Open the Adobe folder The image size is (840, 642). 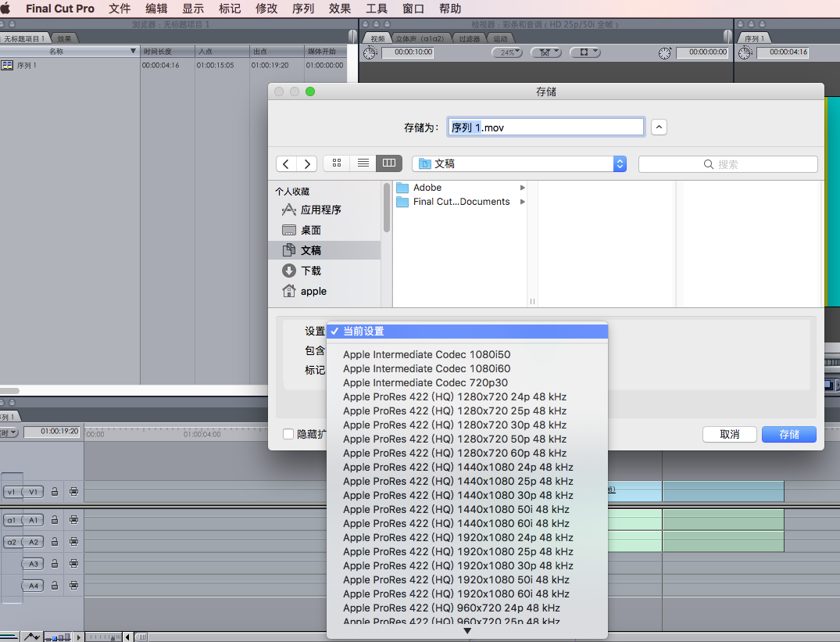(461, 188)
